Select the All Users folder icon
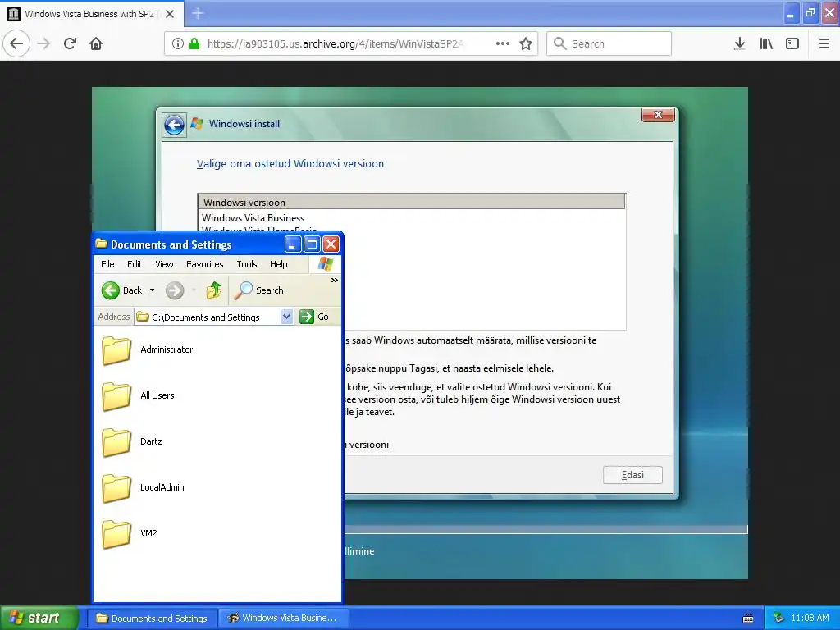This screenshot has height=630, width=840. pos(116,396)
